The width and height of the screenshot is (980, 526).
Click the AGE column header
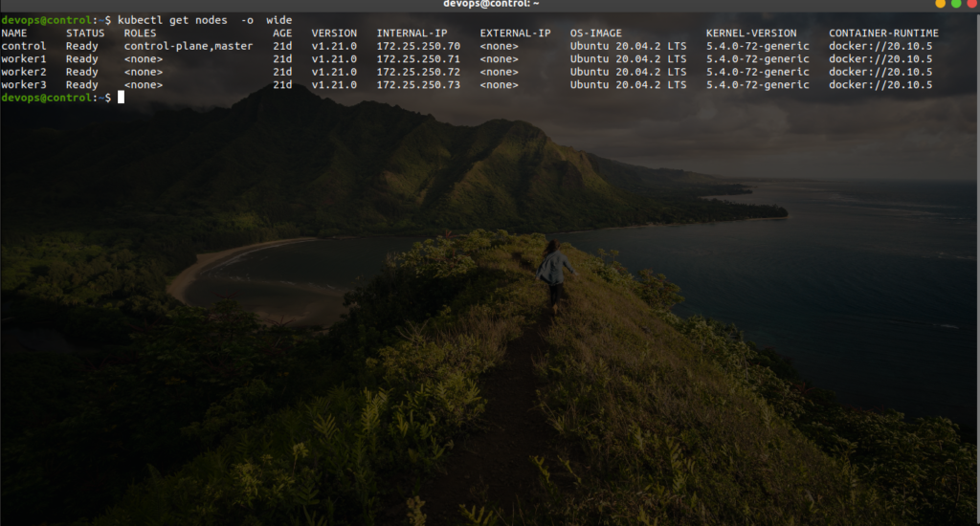pyautogui.click(x=282, y=33)
